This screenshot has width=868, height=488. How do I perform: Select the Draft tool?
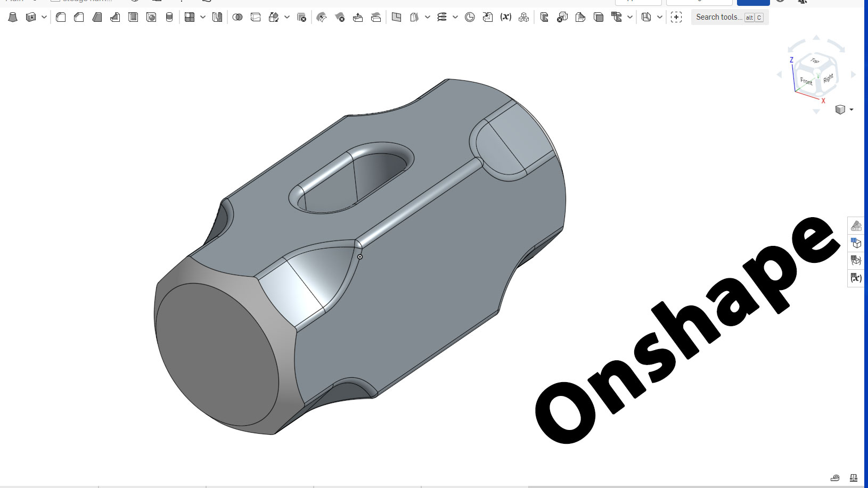97,18
